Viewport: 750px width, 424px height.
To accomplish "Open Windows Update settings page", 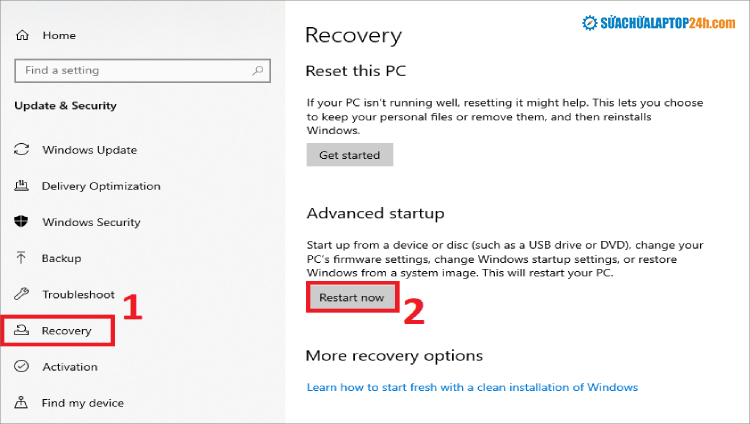I will 89,150.
